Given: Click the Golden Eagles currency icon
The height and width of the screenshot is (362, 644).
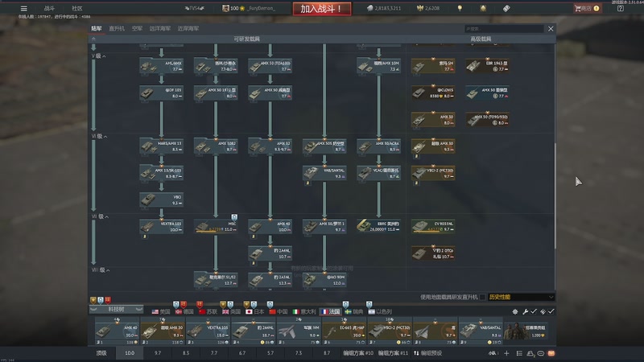Looking at the screenshot, I should click(x=419, y=8).
